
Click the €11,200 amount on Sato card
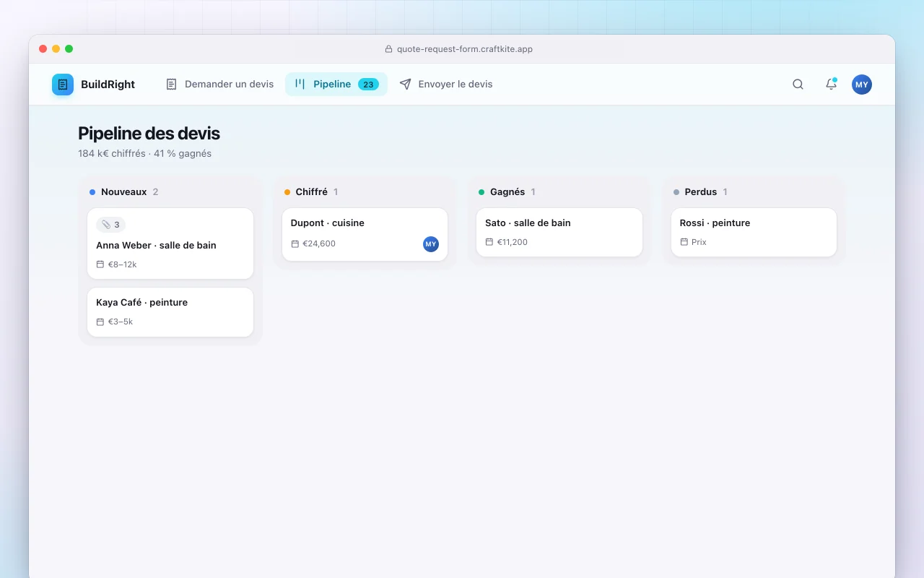click(513, 242)
